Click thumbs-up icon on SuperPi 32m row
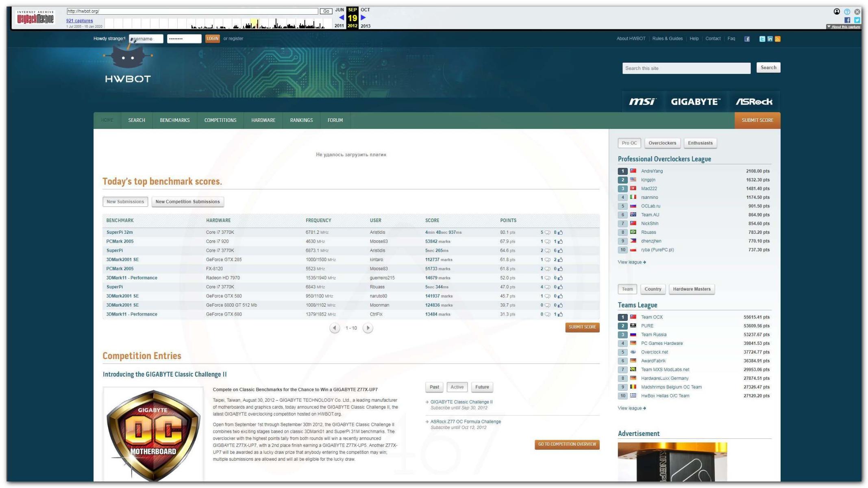 click(x=560, y=233)
